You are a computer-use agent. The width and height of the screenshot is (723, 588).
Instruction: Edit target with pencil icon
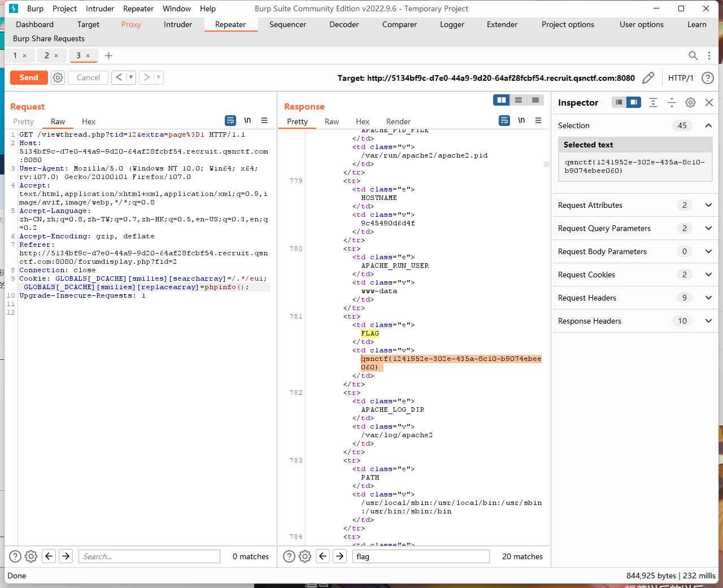coord(648,78)
